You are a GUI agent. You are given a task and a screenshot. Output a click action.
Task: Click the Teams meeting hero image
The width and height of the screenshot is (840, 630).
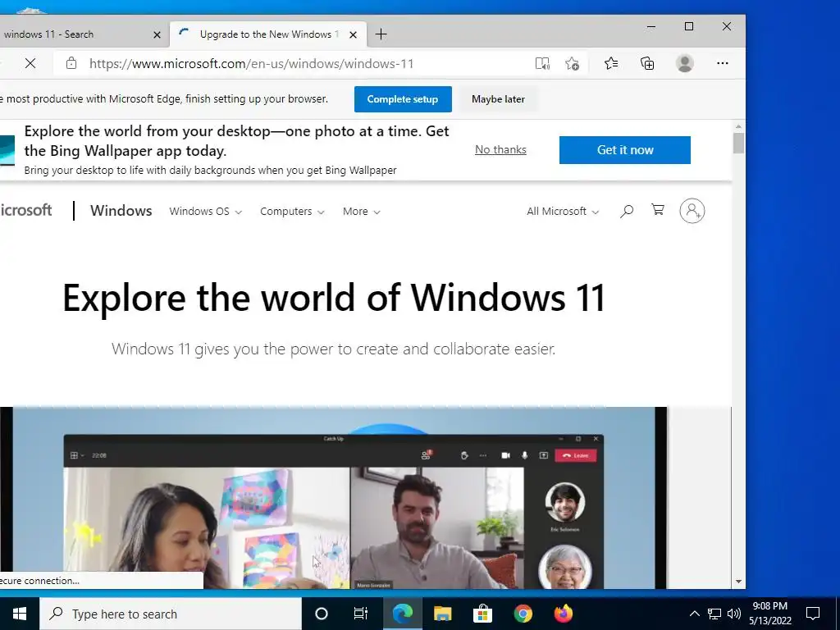[x=333, y=498]
